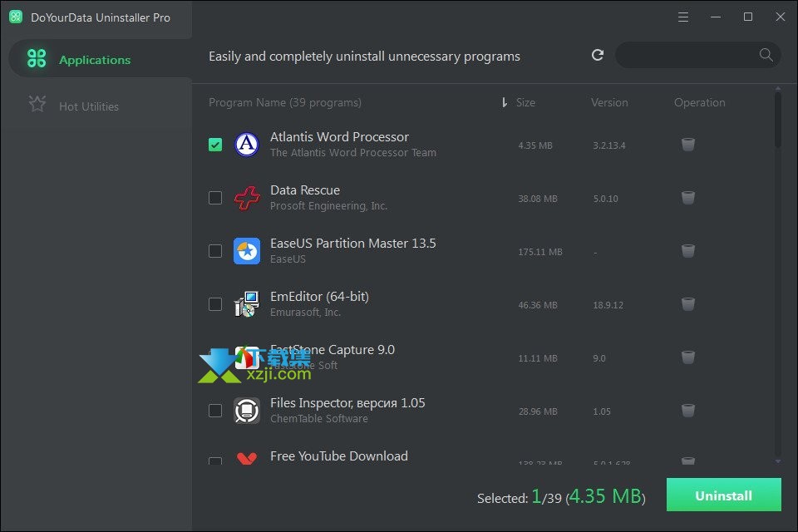This screenshot has height=532, width=798.
Task: Open the hamburger menu in the title bar
Action: pyautogui.click(x=683, y=17)
